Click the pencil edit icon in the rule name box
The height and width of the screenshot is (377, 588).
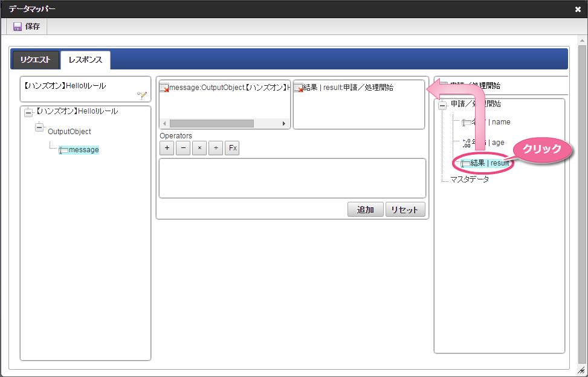tap(142, 95)
